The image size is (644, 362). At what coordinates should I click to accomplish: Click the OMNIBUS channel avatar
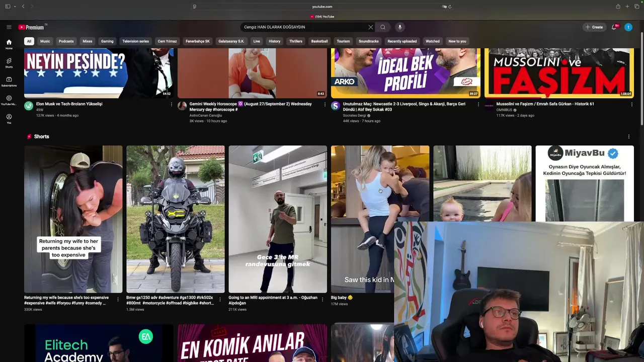point(489,106)
